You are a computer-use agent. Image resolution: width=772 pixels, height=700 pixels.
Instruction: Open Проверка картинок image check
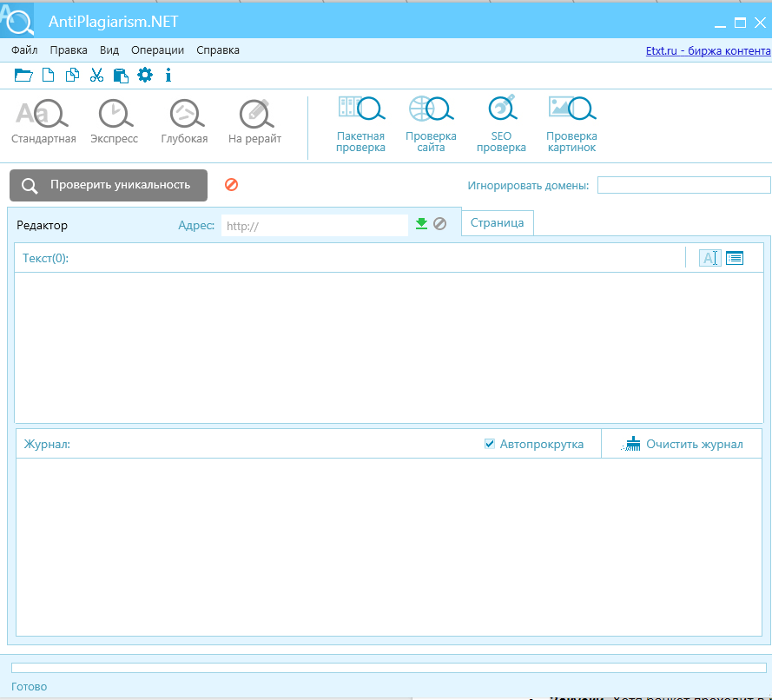[571, 123]
